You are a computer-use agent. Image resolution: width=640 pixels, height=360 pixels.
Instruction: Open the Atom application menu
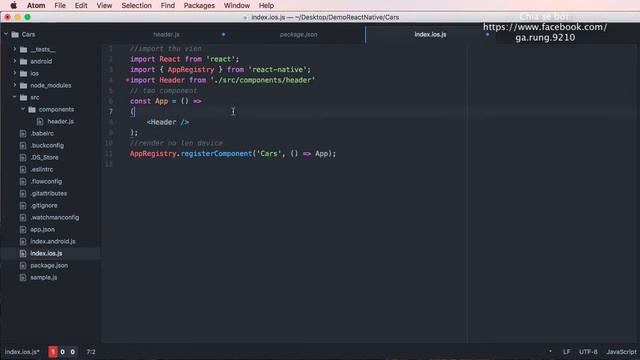coord(36,5)
